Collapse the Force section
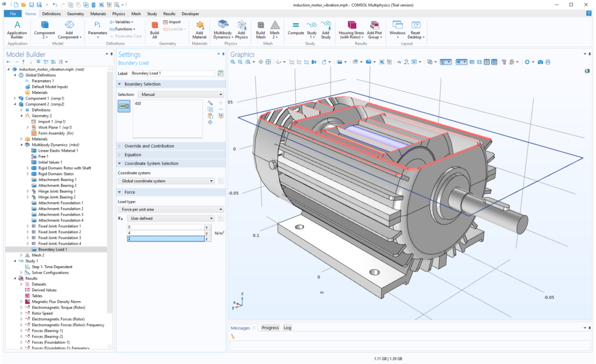 [x=171, y=192]
